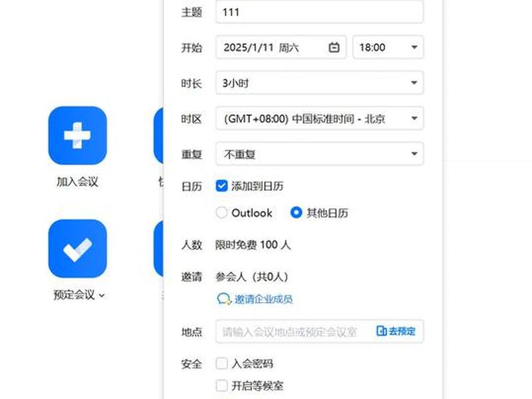This screenshot has height=399, width=532.
Task: Click the 邀请企业成员 link
Action: pos(263,299)
